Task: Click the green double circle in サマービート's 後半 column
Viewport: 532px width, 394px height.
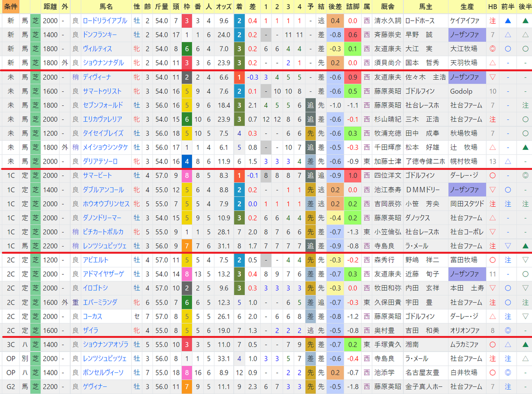Action: [x=525, y=176]
